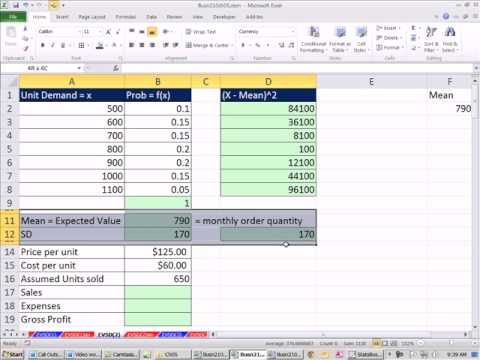Click the Top Align icon
This screenshot has height=360, width=480.
[132, 32]
